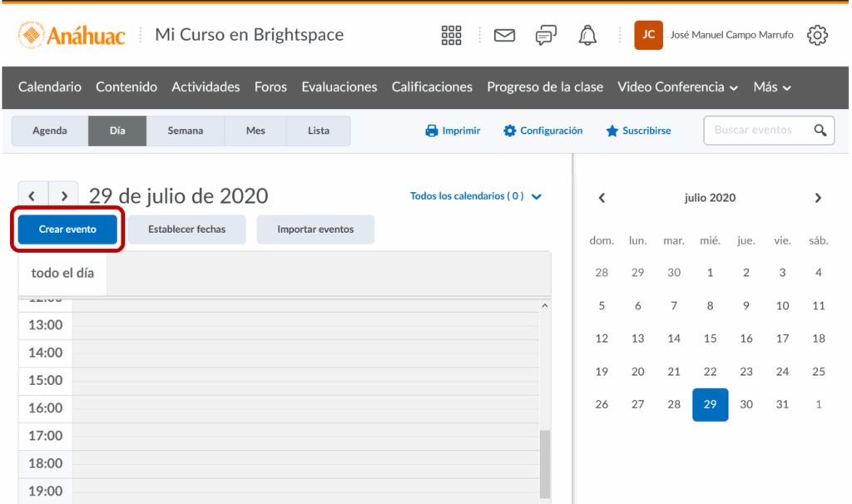
Task: Go to next month in mini calendar
Action: coord(818,198)
